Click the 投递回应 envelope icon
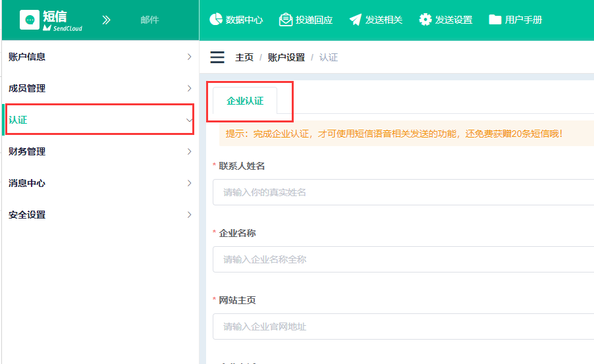 point(285,19)
